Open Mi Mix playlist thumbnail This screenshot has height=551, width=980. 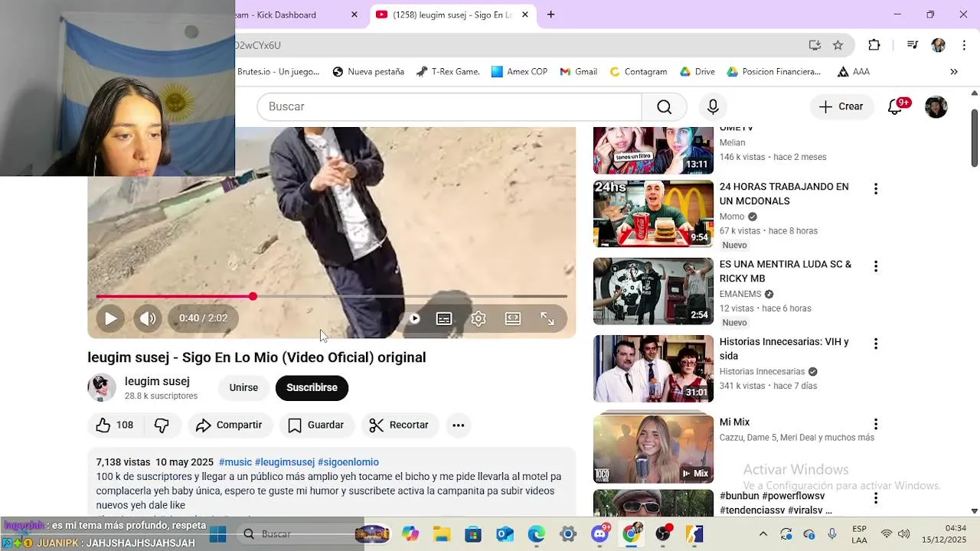(x=653, y=448)
